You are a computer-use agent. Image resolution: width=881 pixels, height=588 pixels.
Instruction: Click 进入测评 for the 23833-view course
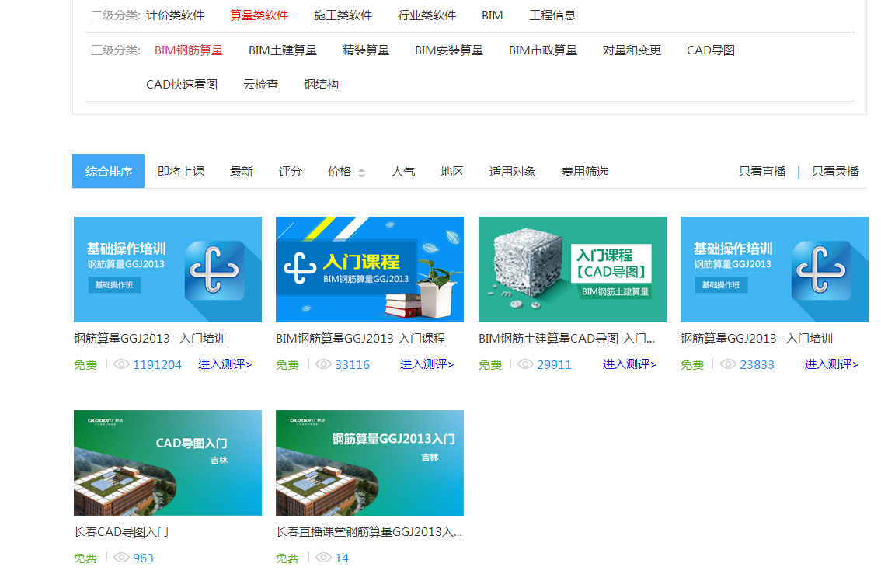831,364
